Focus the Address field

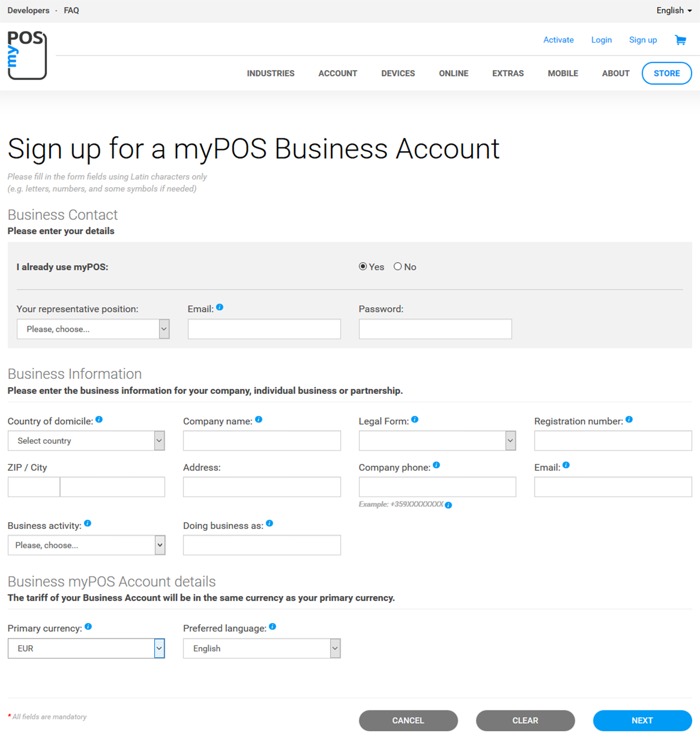pos(262,487)
